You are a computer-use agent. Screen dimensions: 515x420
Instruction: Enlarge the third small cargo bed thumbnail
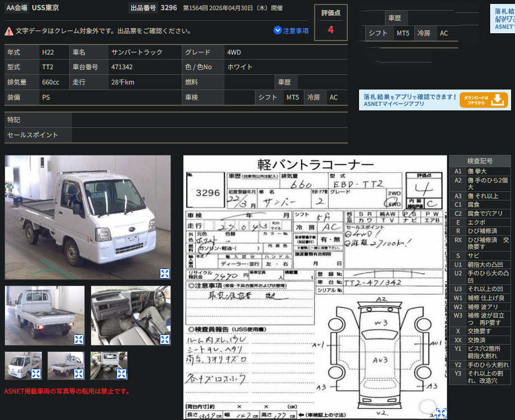click(x=122, y=374)
